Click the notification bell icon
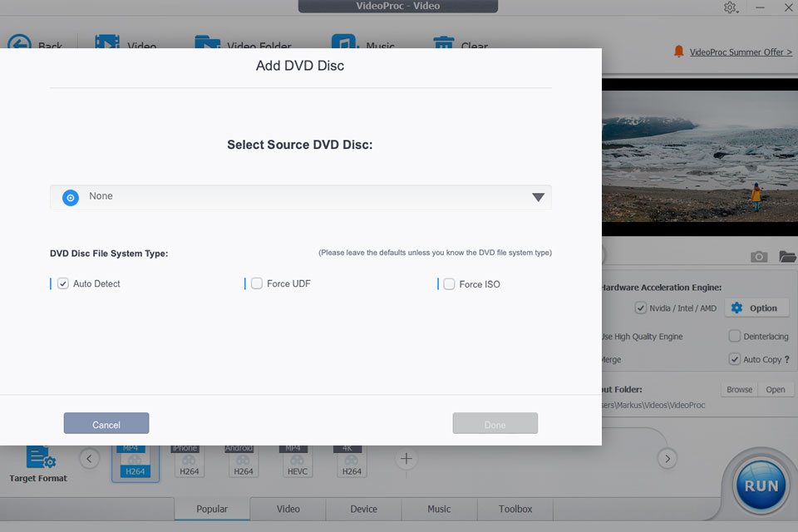 [x=678, y=52]
